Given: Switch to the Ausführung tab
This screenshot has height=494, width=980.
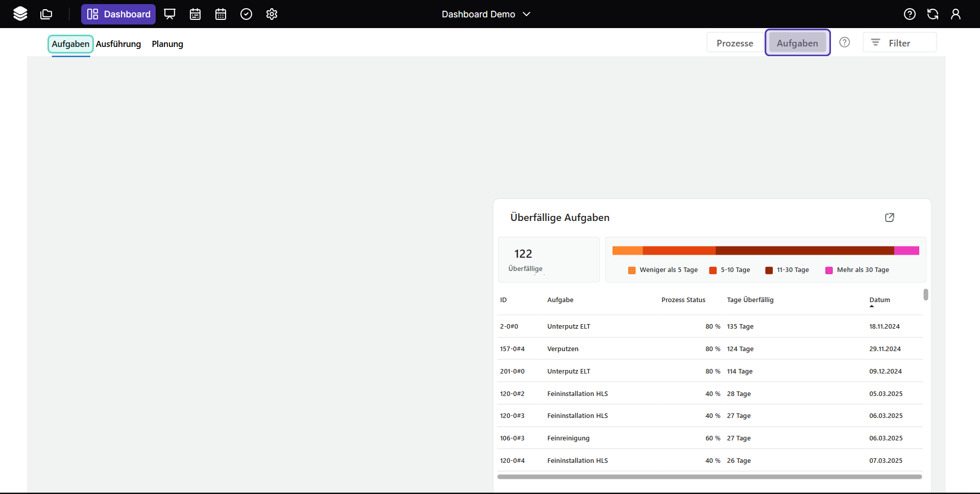Looking at the screenshot, I should coord(118,44).
